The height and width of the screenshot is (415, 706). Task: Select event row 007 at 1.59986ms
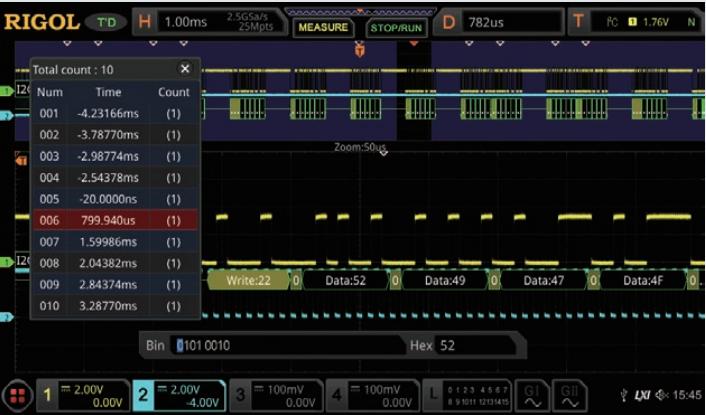click(115, 242)
